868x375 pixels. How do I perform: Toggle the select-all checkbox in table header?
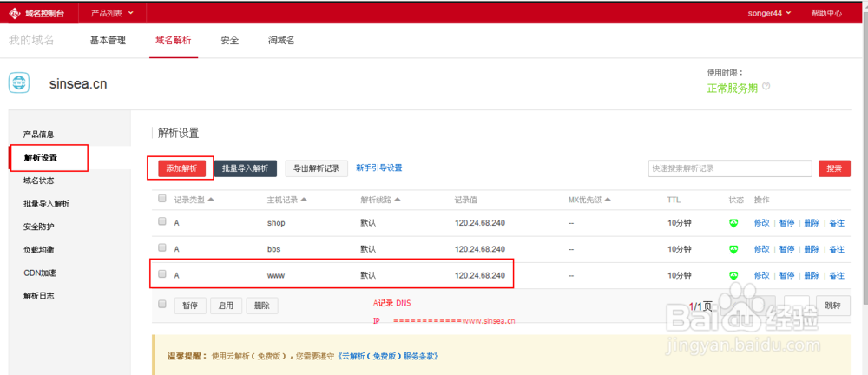[162, 198]
